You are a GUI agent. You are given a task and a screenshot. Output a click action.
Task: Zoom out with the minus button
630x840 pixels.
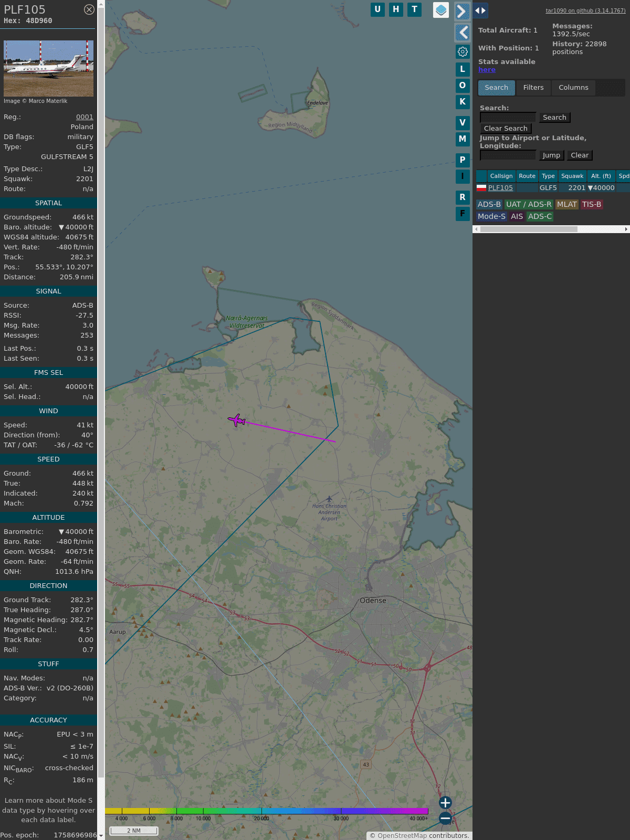(445, 818)
